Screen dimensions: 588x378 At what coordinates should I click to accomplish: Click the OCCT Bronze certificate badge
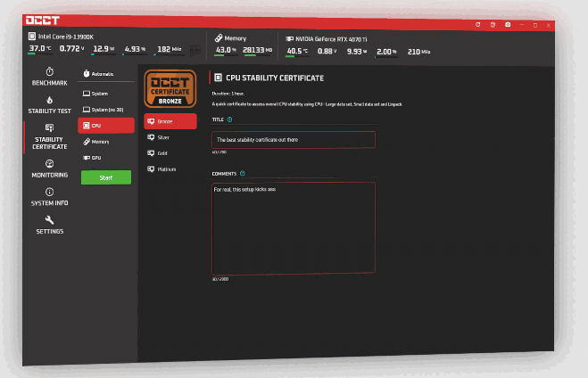click(170, 89)
